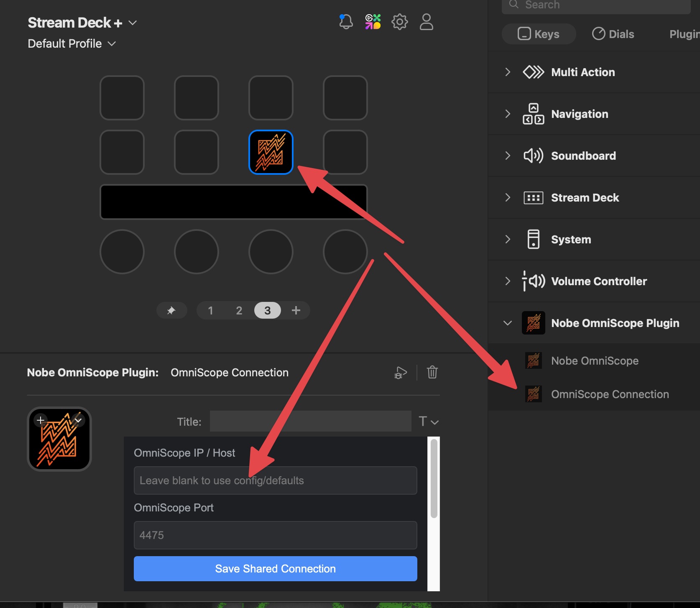Select OmniScope Connection action in list
The height and width of the screenshot is (608, 700).
(610, 394)
